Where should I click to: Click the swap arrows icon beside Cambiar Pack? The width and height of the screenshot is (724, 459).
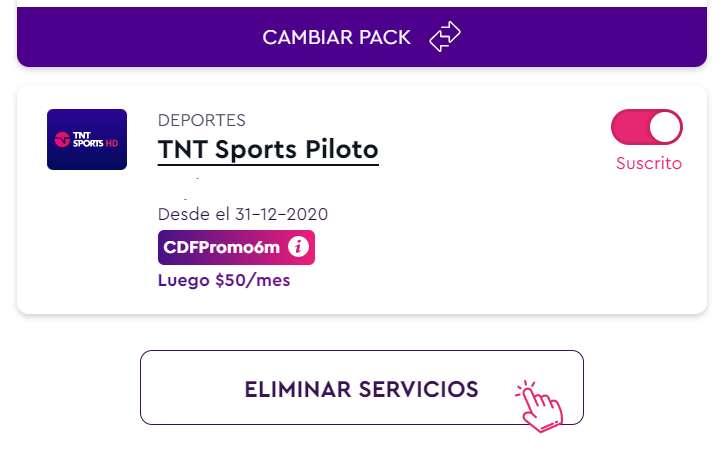(444, 38)
